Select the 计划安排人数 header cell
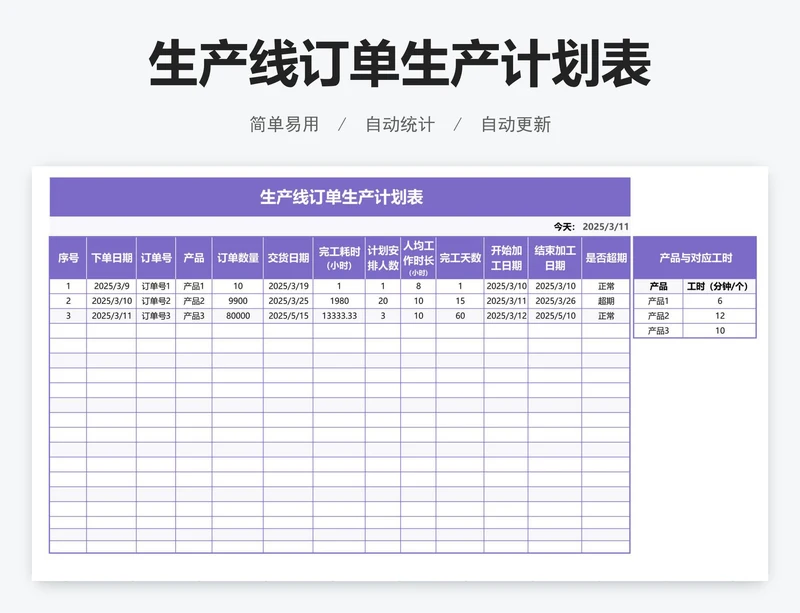800x613 pixels. pos(382,258)
